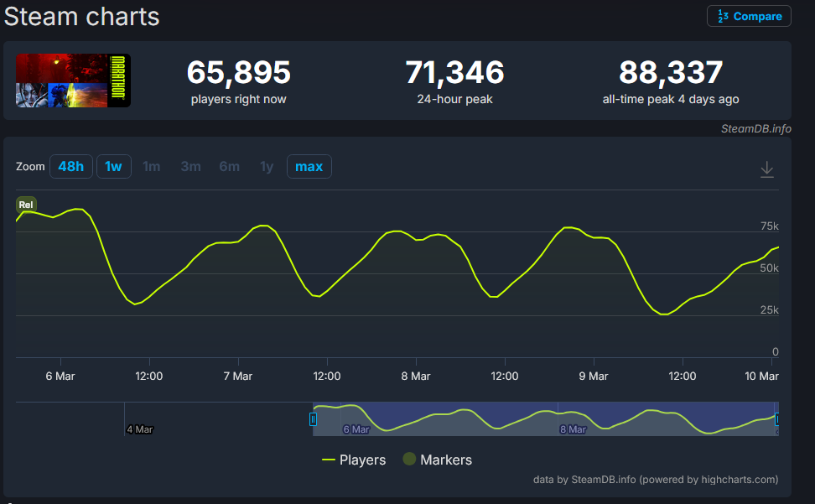Set chart zoom to max
Screen dimensions: 815x504
click(x=309, y=166)
